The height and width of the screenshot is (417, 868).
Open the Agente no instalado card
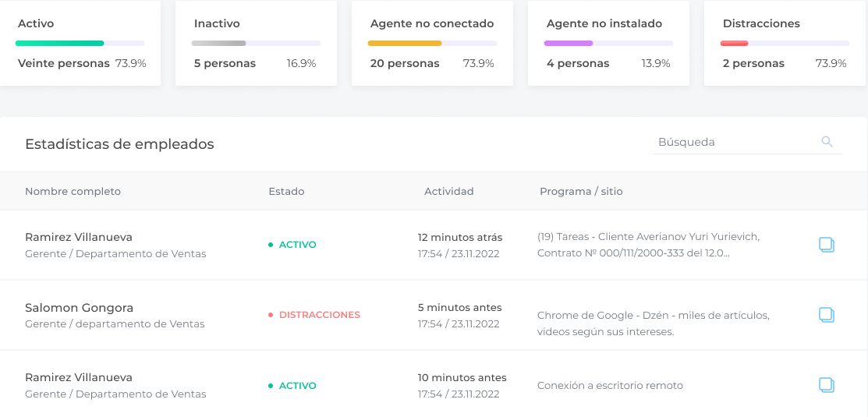coord(608,43)
